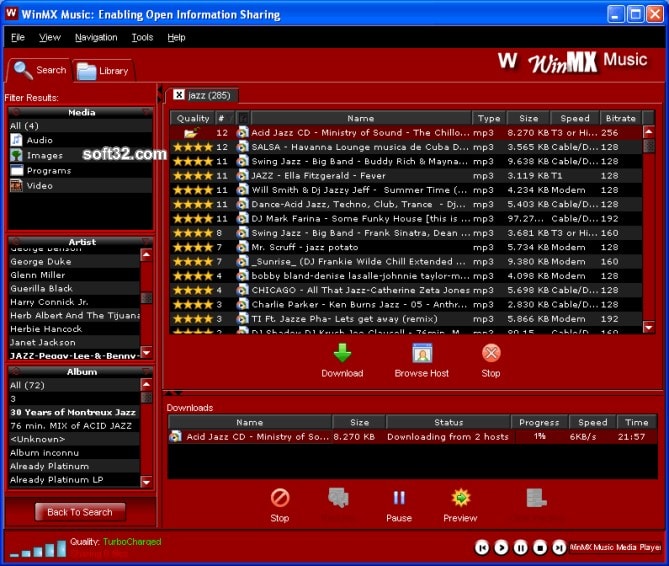Select artist Glenn Miller
The width and height of the screenshot is (669, 566).
point(75,275)
